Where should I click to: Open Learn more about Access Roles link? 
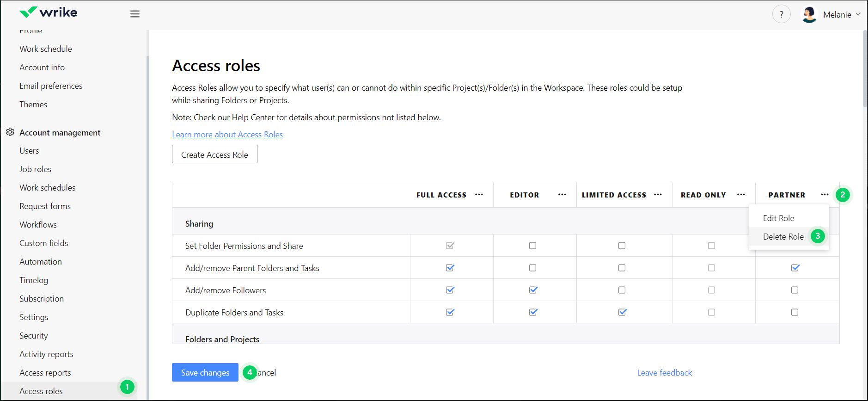227,135
